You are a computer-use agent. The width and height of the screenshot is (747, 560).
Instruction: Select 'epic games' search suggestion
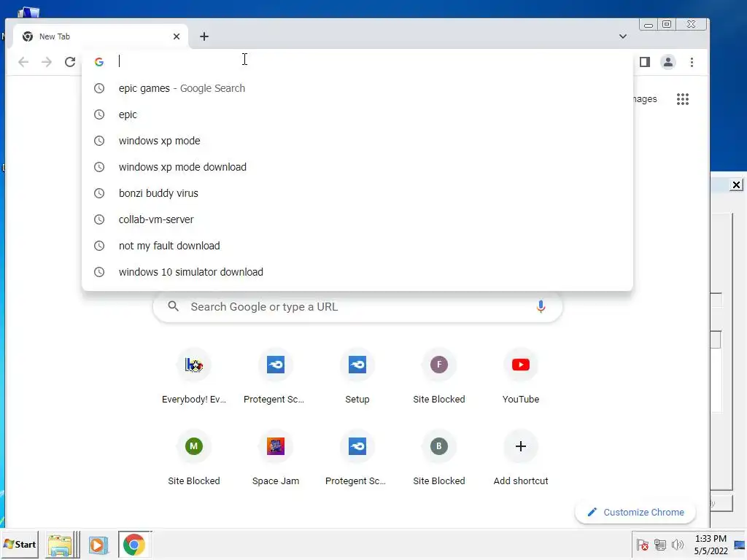tap(357, 88)
